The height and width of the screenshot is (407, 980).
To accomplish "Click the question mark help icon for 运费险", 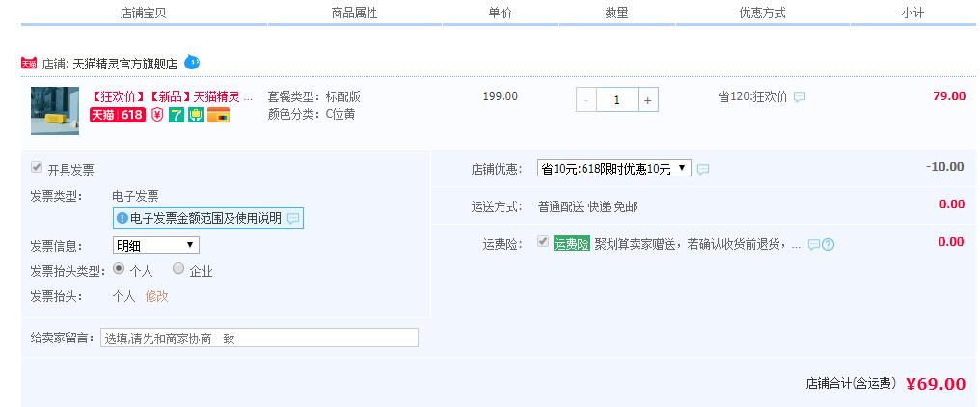I will (829, 244).
